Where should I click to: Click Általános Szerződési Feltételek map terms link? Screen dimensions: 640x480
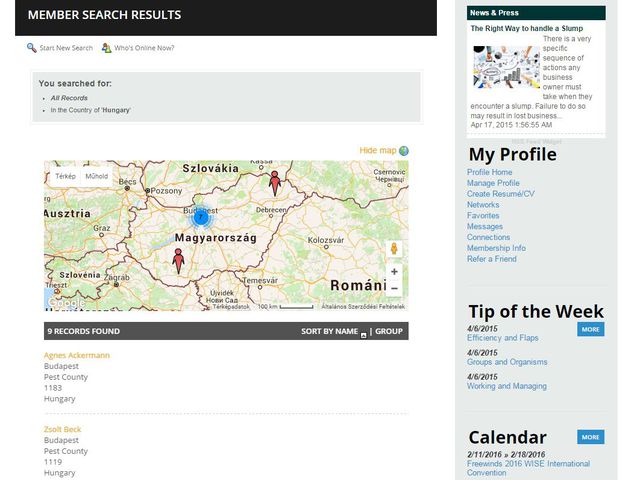click(x=363, y=306)
